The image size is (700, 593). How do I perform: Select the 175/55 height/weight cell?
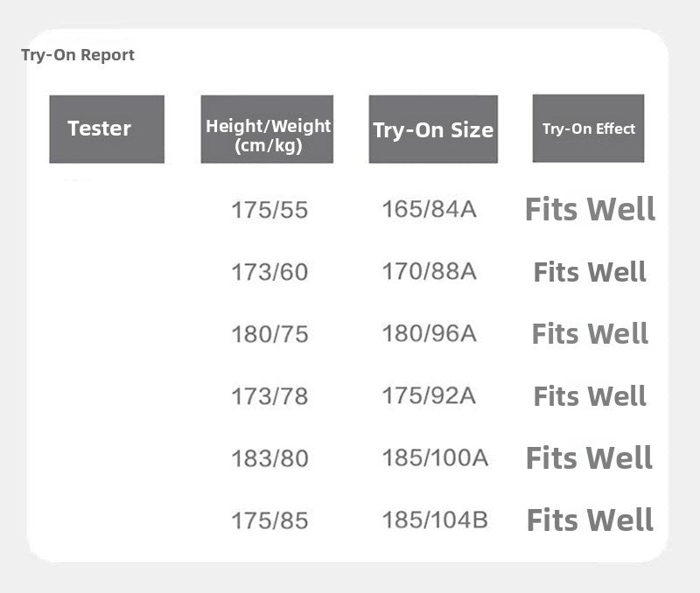click(x=269, y=211)
